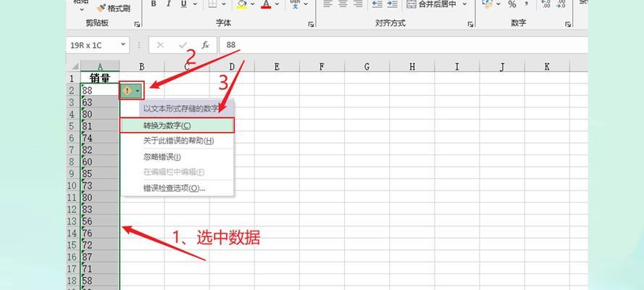Apply comma style
The height and width of the screenshot is (290, 644).
[527, 4]
